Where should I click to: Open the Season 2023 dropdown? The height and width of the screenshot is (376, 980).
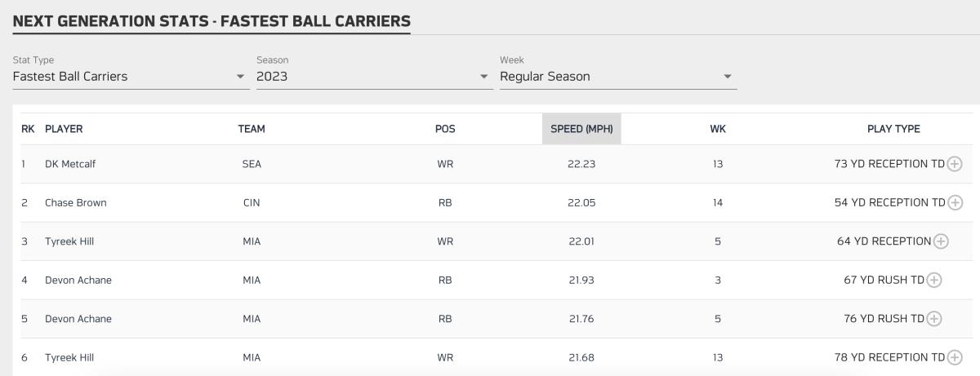[373, 77]
